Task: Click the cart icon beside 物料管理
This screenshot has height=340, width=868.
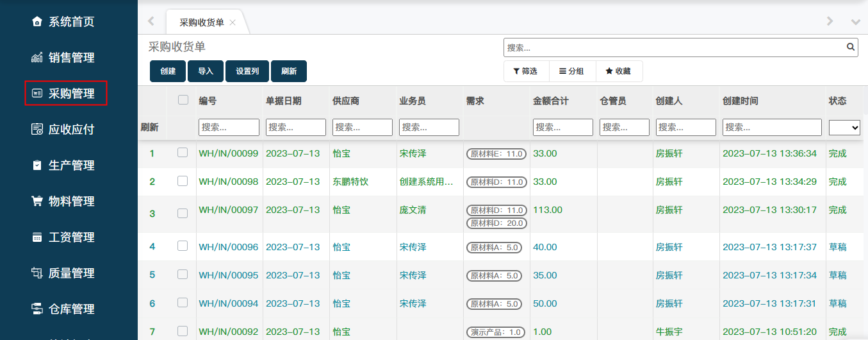Action: [x=37, y=201]
